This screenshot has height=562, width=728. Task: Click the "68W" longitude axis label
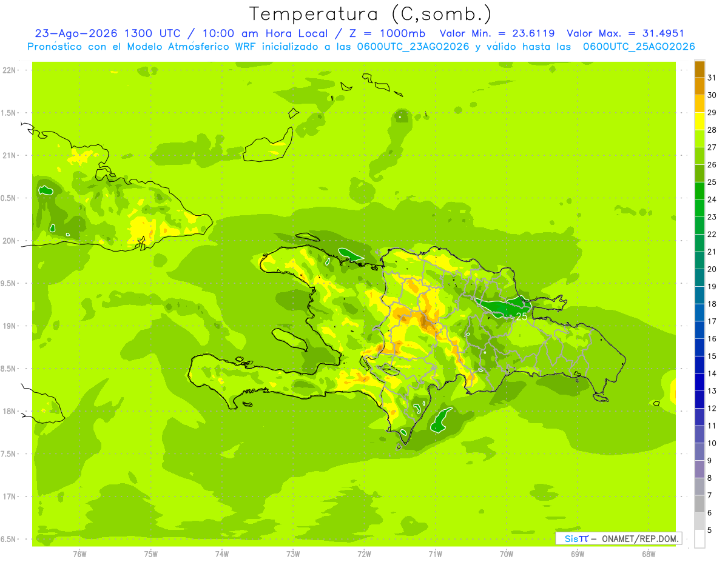tap(649, 554)
